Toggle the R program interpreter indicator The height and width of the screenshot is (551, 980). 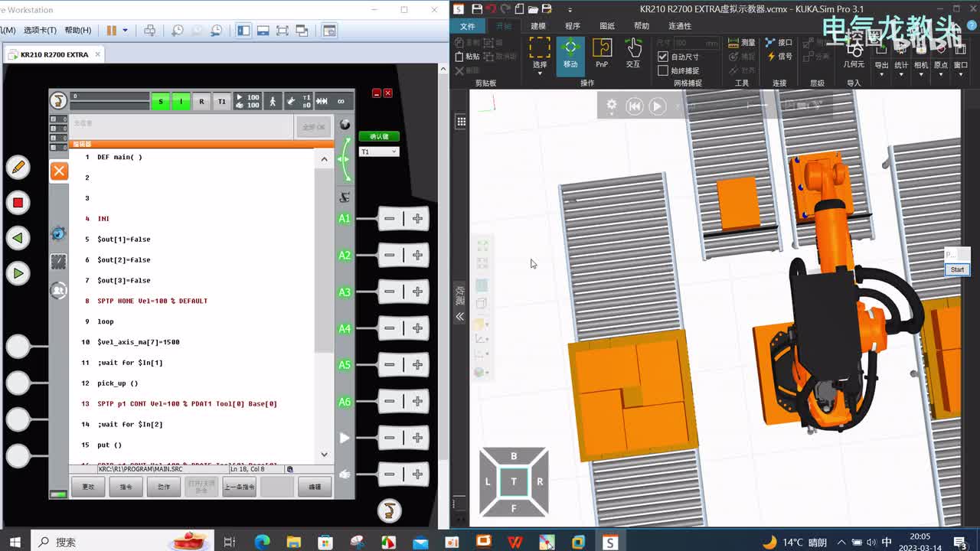pos(201,101)
